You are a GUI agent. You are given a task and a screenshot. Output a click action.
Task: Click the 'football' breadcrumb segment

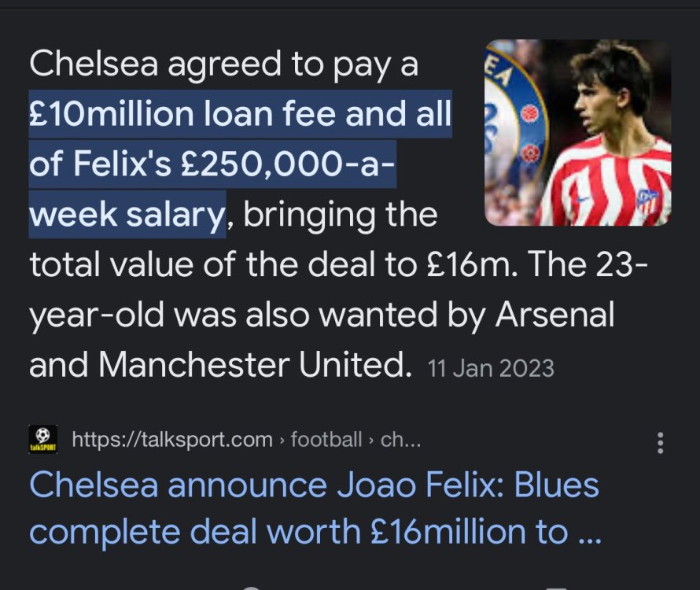pos(326,440)
